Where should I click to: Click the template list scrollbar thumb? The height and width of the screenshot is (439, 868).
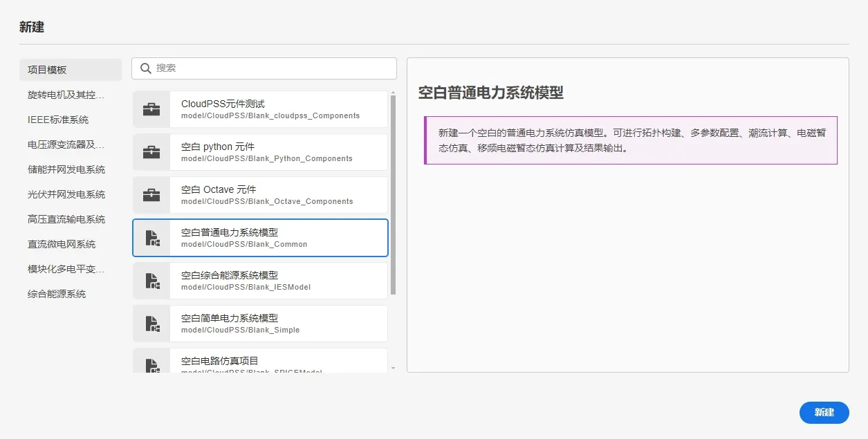(393, 194)
